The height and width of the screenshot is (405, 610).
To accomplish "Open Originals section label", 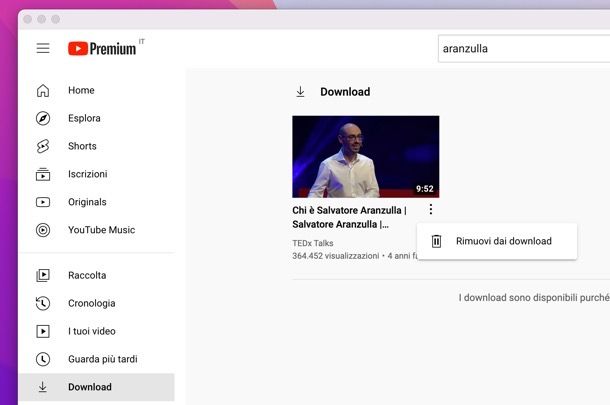I will tap(87, 202).
